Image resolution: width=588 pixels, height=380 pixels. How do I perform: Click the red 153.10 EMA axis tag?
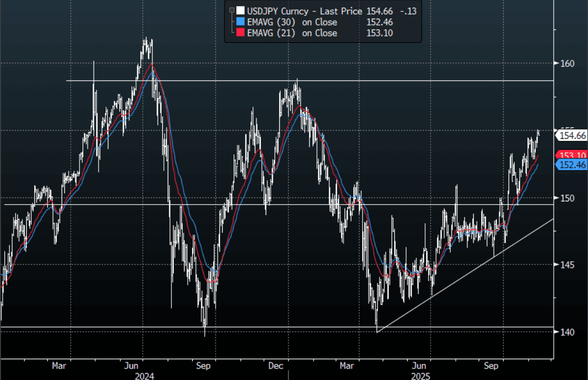tap(573, 155)
